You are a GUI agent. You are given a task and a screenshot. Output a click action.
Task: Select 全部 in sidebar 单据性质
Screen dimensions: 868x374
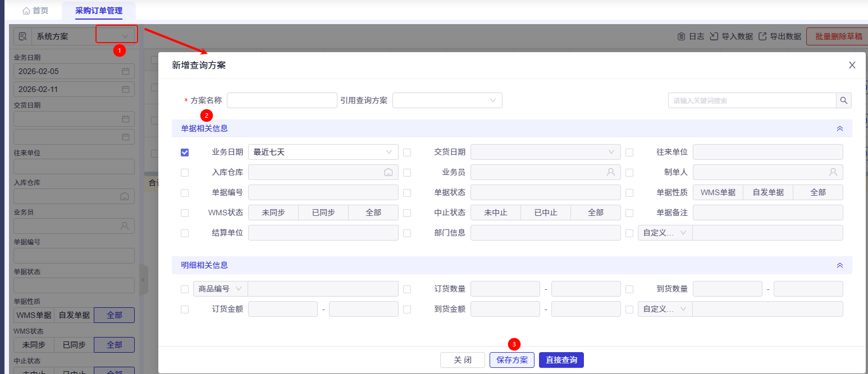(x=115, y=315)
